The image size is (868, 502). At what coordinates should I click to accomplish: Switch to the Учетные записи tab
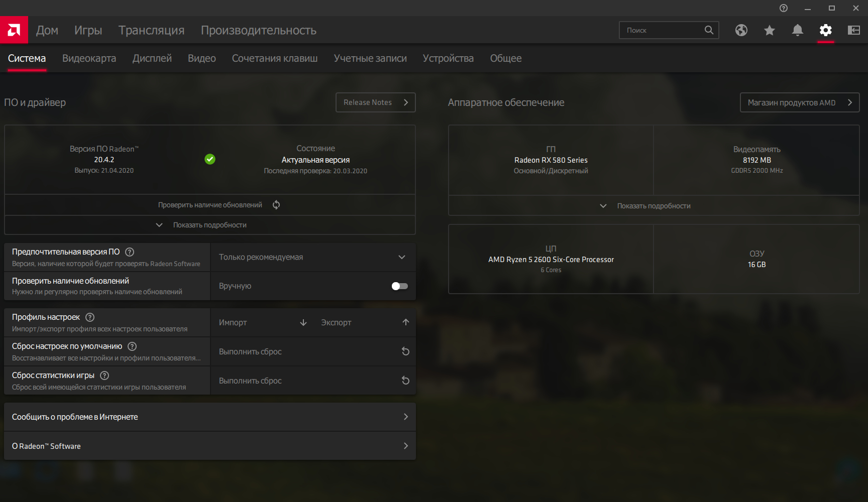pyautogui.click(x=371, y=58)
